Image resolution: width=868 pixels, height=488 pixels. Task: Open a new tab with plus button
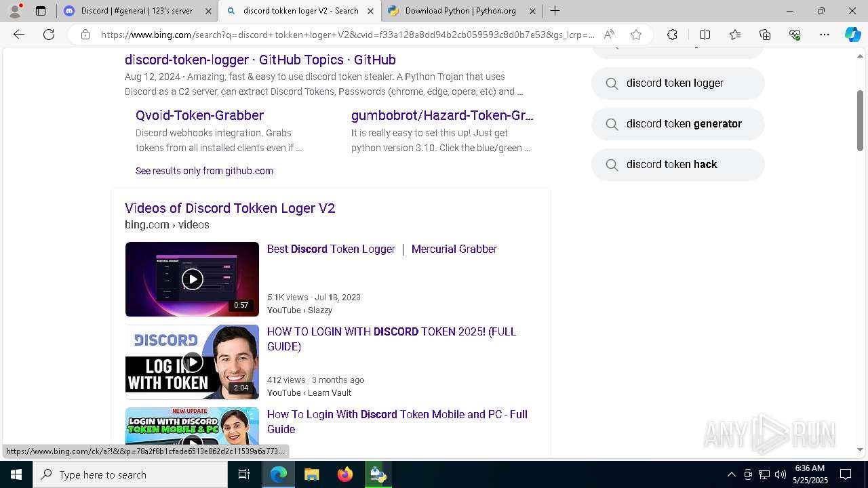tap(555, 11)
